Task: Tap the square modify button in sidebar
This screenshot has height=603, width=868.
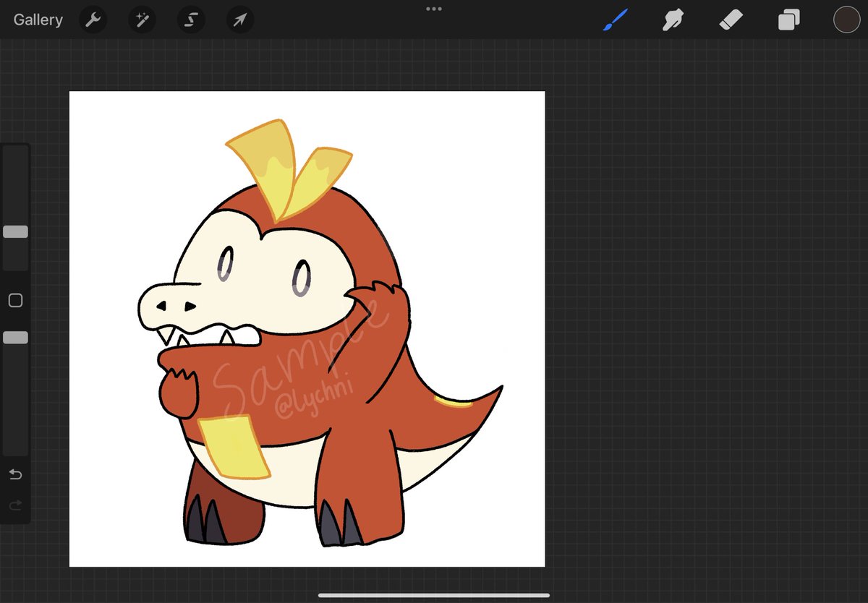Action: tap(15, 301)
